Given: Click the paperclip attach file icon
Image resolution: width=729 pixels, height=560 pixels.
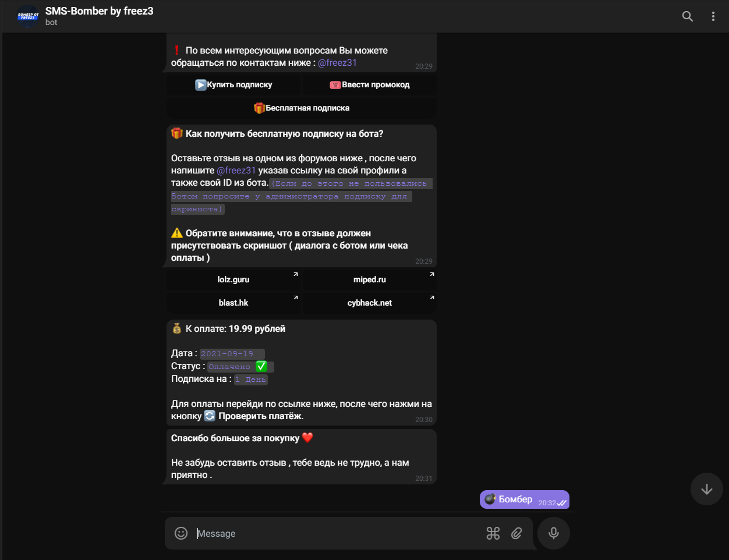Looking at the screenshot, I should tap(516, 533).
